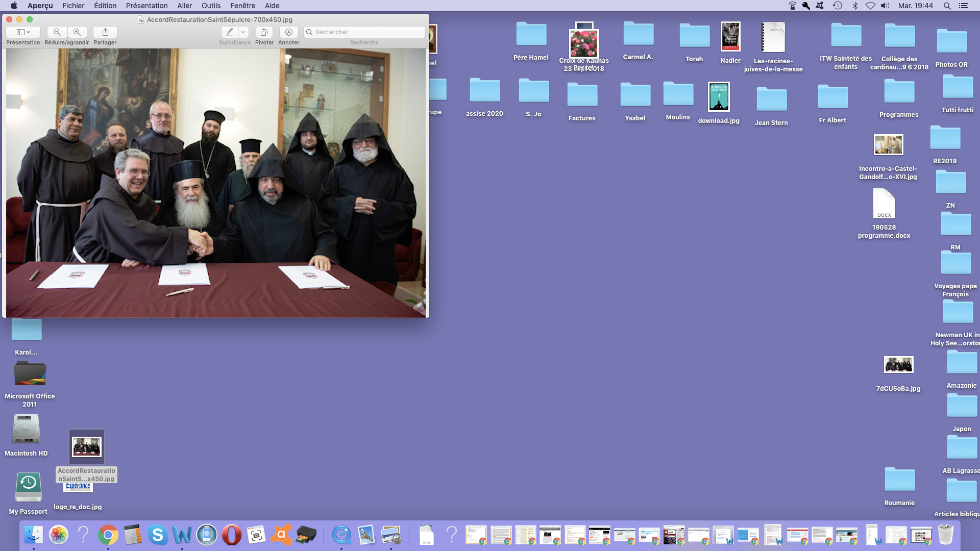Open the Présentation menu in menu bar
This screenshot has width=980, height=551.
point(146,6)
